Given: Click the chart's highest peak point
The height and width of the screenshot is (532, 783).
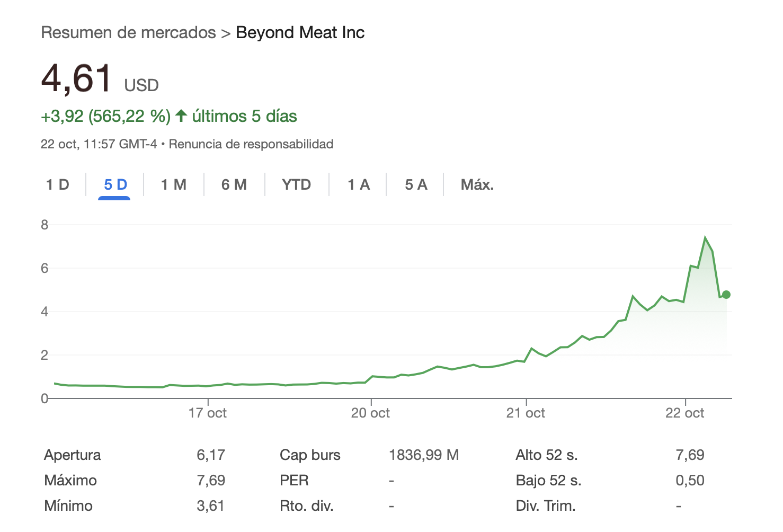Looking at the screenshot, I should 705,237.
